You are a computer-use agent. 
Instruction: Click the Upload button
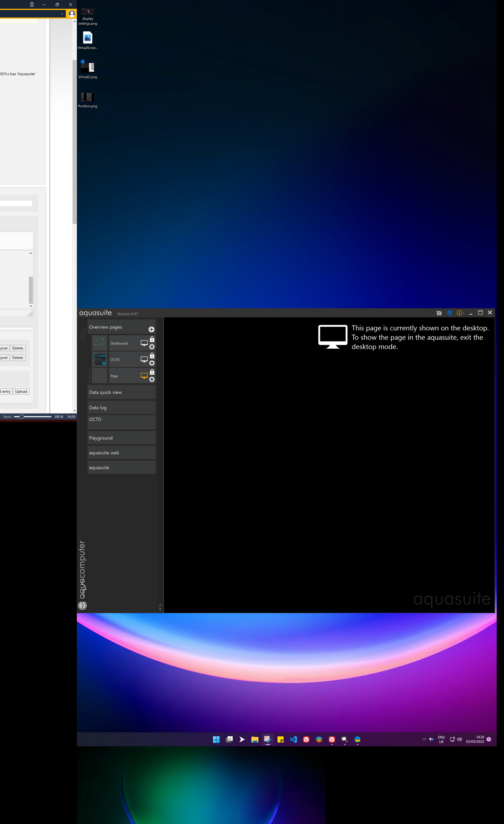tap(21, 391)
